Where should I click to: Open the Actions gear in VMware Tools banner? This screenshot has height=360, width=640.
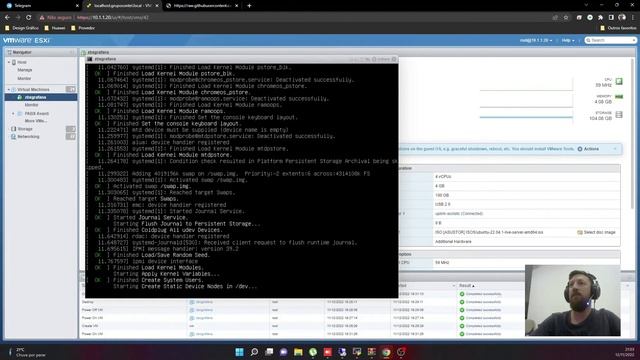(x=588, y=149)
